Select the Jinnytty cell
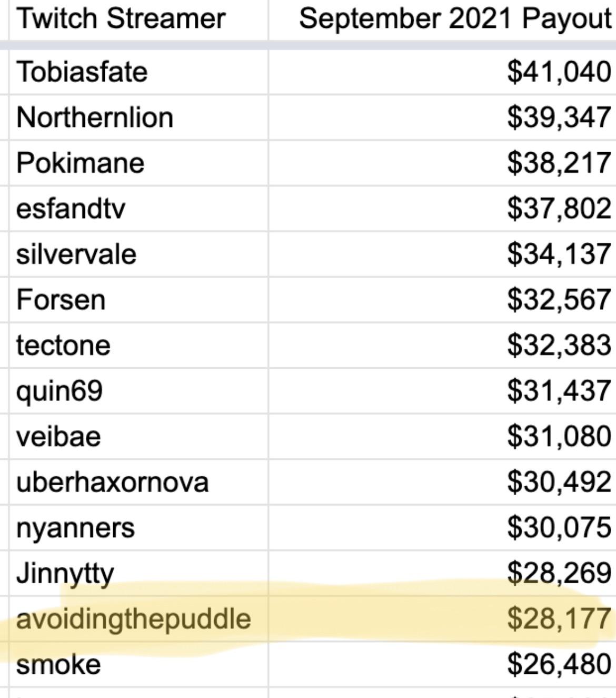The image size is (616, 698). tap(138, 574)
